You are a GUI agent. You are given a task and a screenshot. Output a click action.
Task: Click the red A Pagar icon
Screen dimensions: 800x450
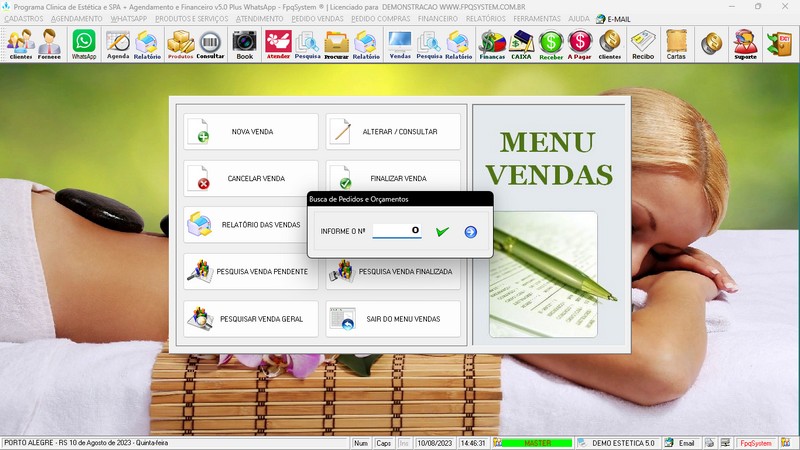click(580, 44)
